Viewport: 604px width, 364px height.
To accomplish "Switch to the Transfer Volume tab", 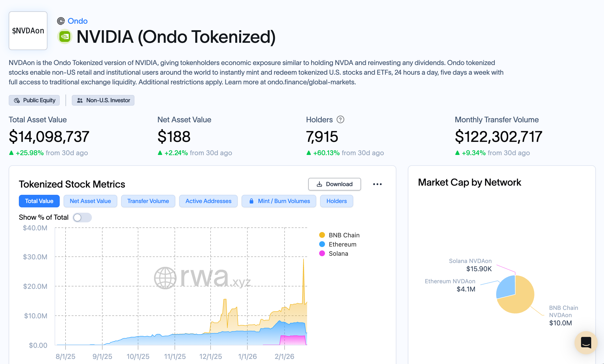I will (148, 201).
